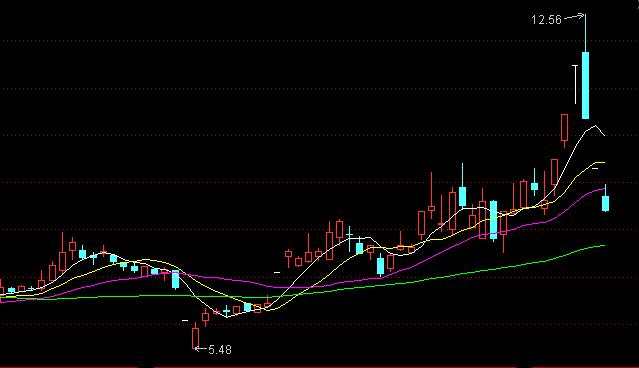Click the white dash marker left of the lowest candle
Screen dimensions: 639x368
point(185,321)
